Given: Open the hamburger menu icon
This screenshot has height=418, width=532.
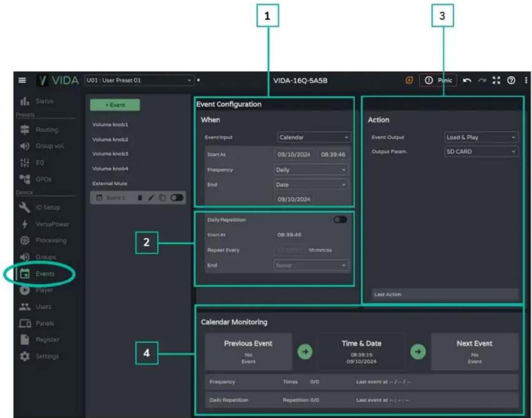Looking at the screenshot, I should (x=22, y=81).
